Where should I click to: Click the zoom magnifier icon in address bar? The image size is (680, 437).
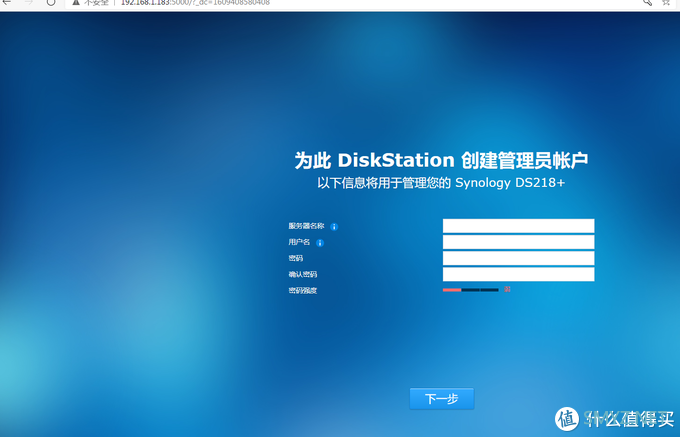click(647, 3)
